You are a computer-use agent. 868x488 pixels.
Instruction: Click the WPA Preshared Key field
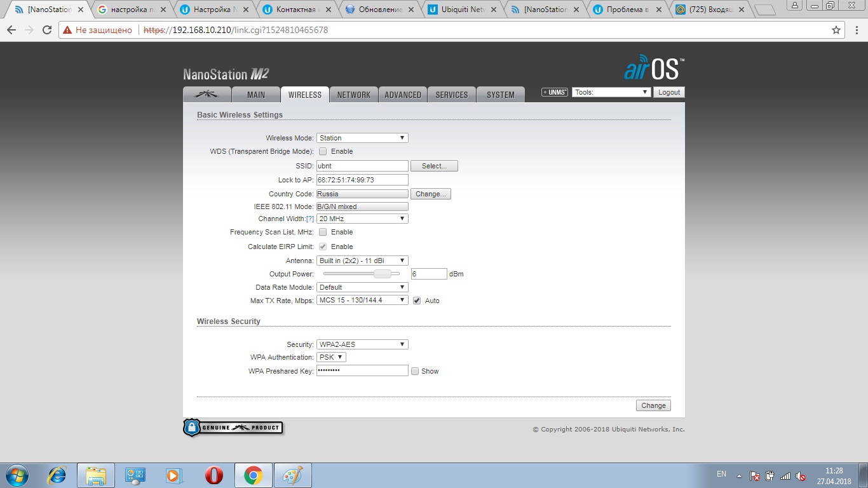[x=362, y=370]
